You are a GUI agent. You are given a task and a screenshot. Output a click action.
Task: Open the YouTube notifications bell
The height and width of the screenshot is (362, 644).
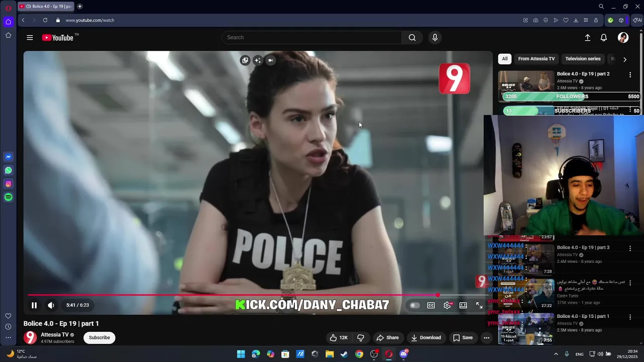pos(604,38)
